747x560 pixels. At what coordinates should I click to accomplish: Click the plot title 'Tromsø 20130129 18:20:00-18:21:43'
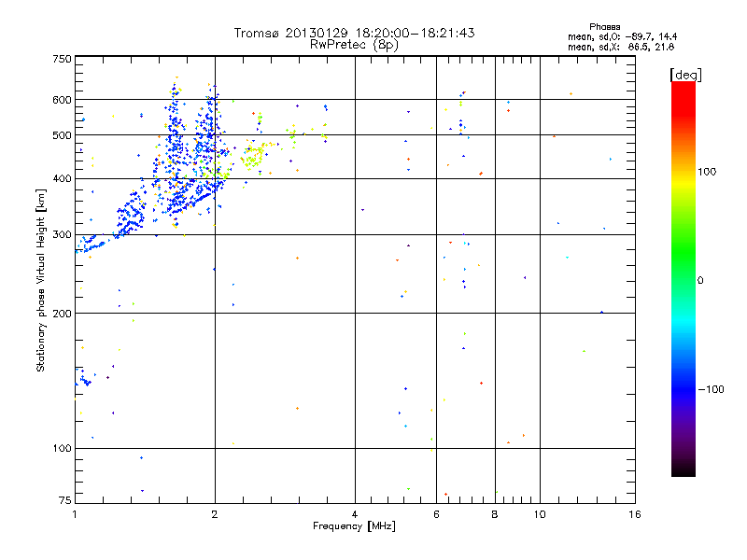point(354,33)
